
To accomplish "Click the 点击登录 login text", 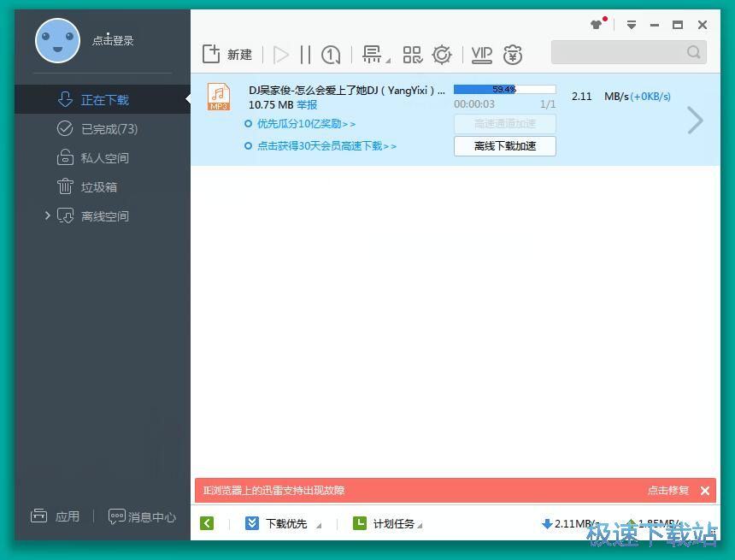I will click(x=113, y=40).
